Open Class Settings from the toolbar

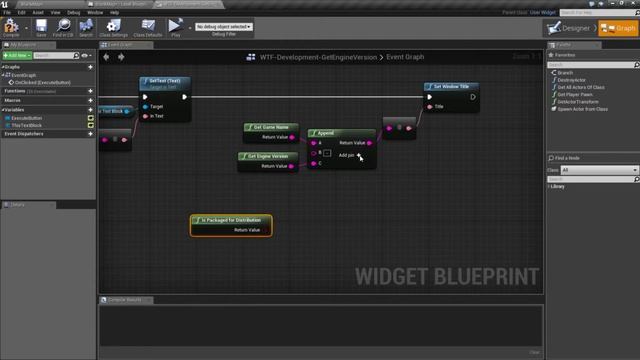(113, 26)
